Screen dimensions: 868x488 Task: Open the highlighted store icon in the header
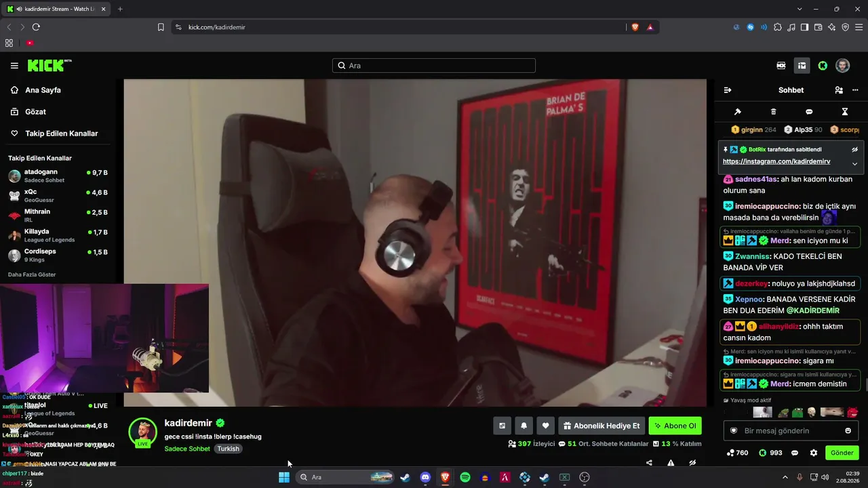802,66
